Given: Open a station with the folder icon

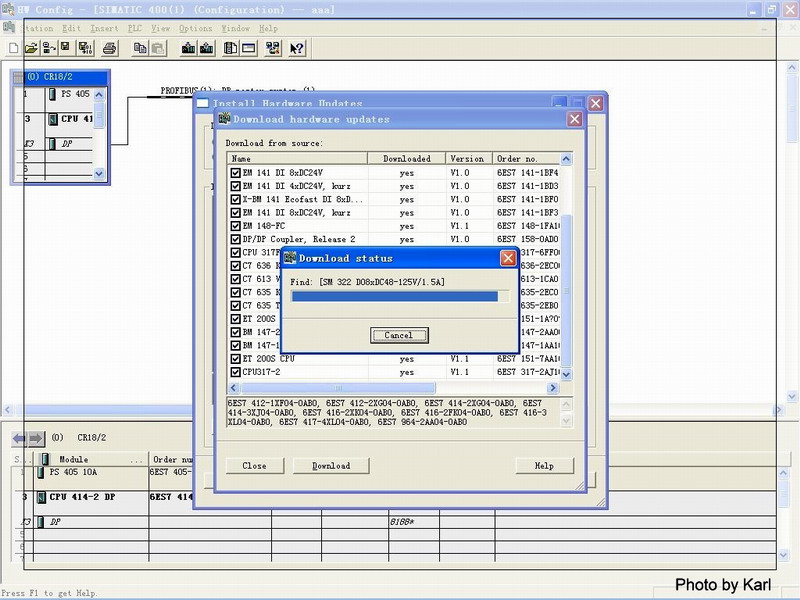Looking at the screenshot, I should click(31, 48).
